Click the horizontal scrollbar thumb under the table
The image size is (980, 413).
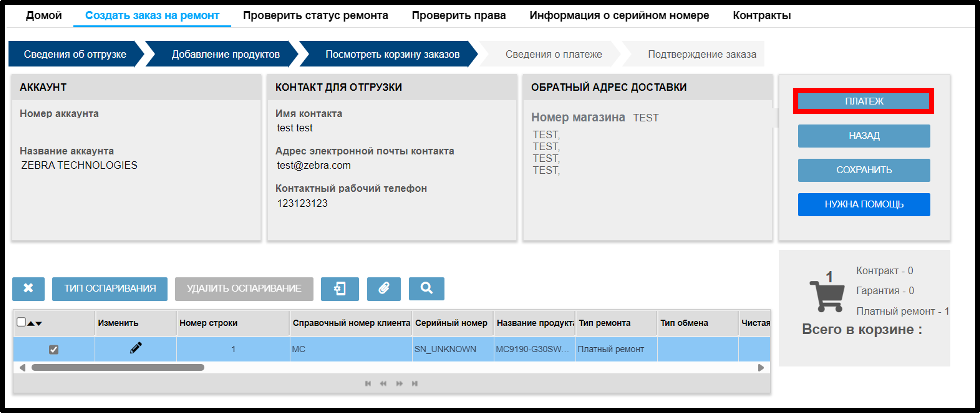pyautogui.click(x=118, y=368)
